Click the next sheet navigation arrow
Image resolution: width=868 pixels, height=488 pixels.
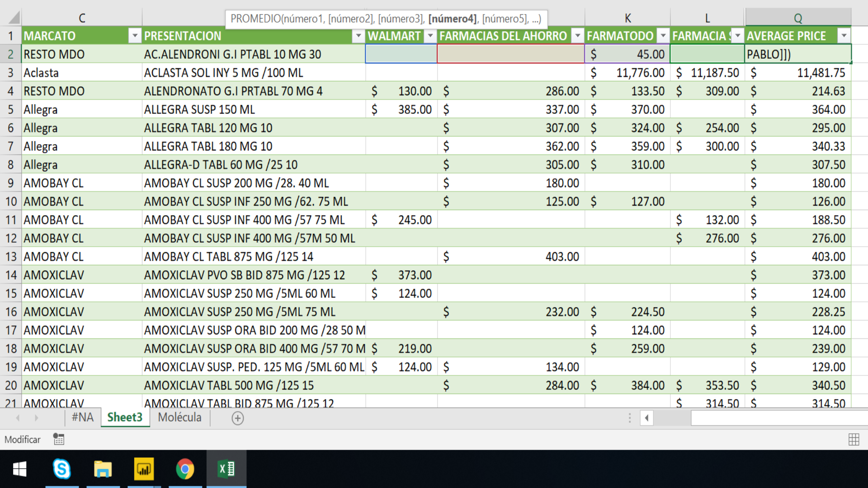click(37, 418)
